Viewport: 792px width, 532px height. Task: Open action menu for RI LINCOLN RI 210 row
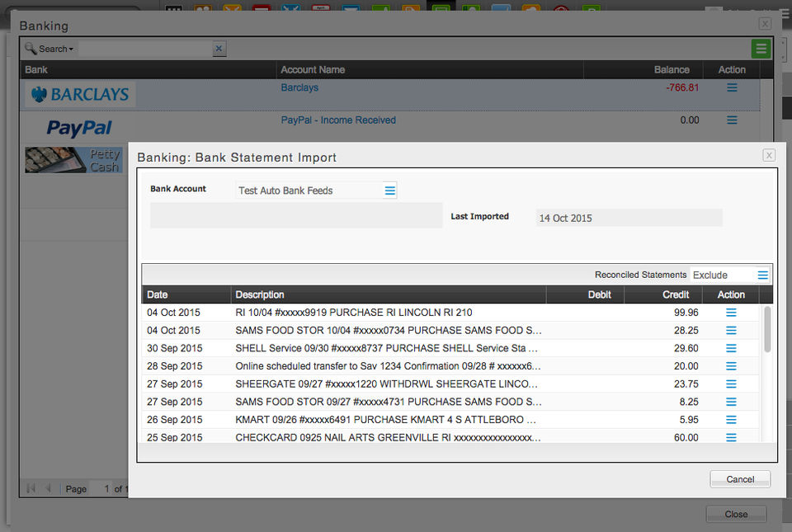click(731, 313)
